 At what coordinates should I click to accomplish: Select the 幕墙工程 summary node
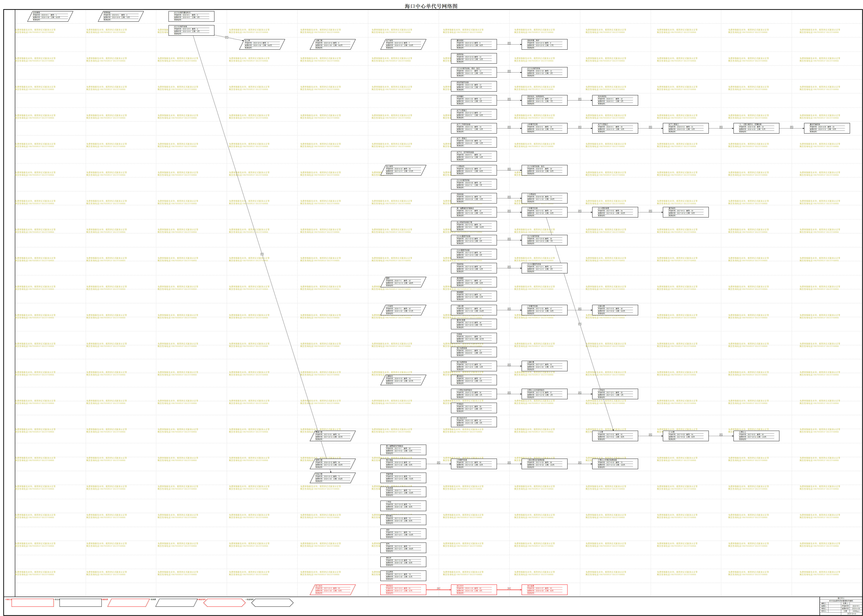[333, 436]
